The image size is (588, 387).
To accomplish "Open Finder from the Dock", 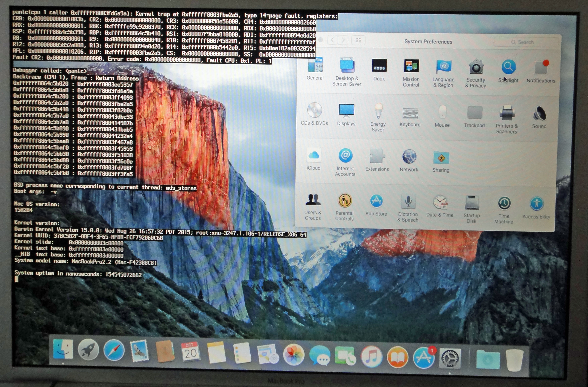I will coord(63,350).
